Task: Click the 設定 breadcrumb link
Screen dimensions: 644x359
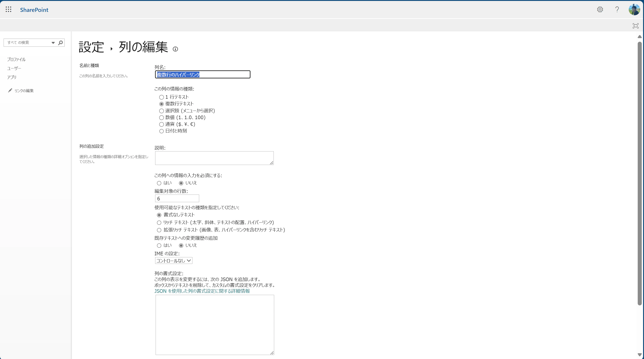Action: (x=91, y=47)
